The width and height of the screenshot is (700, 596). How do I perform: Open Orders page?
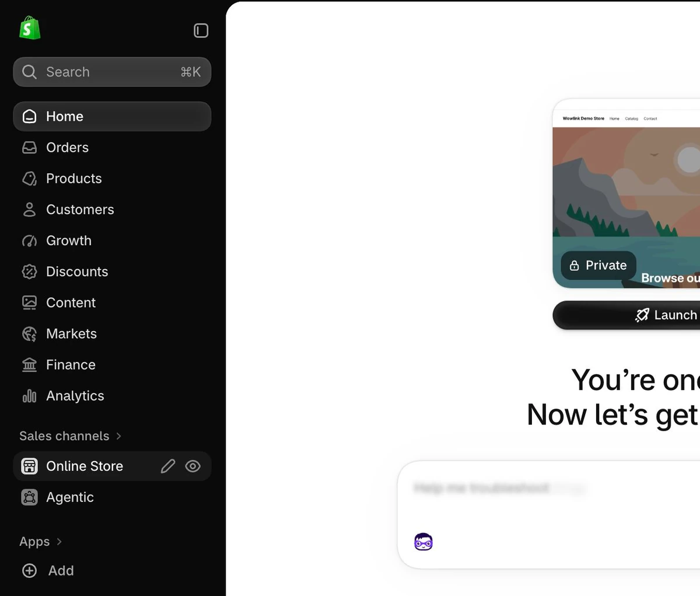click(67, 148)
